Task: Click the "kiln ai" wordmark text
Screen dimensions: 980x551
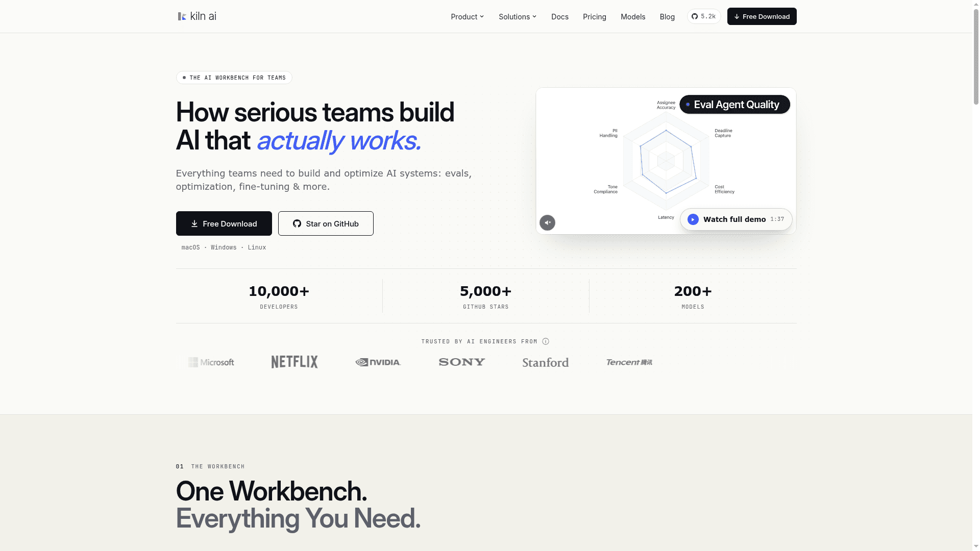Action: 203,16
